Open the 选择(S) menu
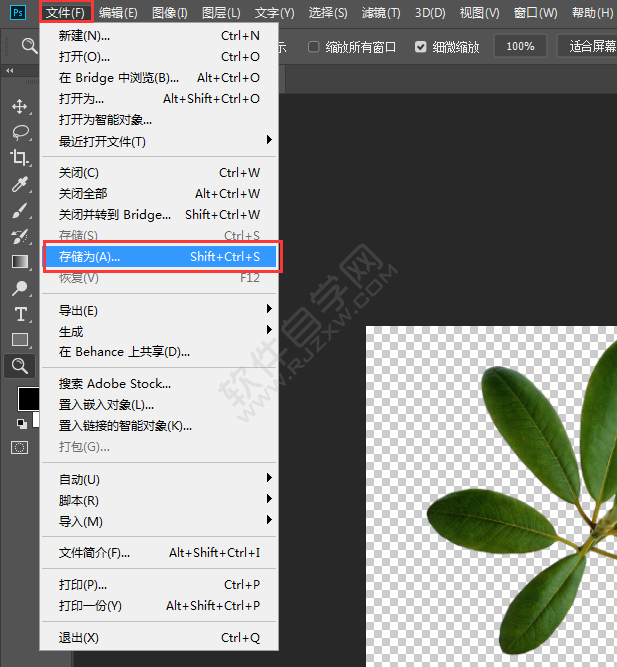This screenshot has height=667, width=617. click(x=328, y=13)
